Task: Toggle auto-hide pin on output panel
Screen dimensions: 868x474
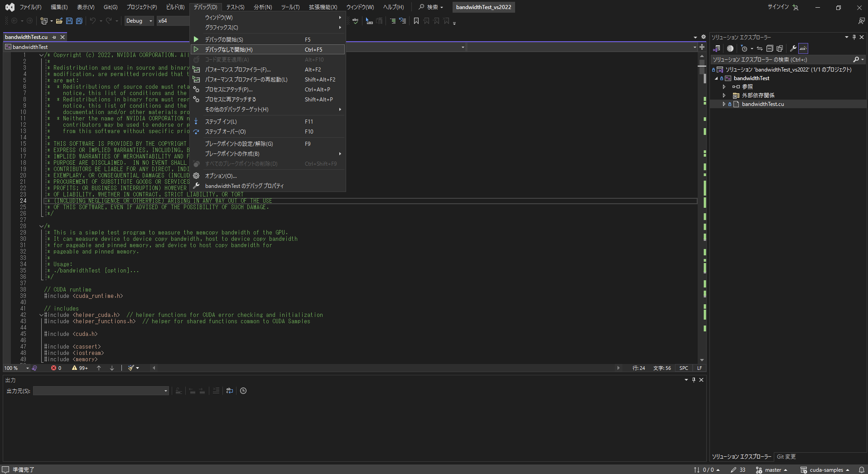Action: click(694, 380)
